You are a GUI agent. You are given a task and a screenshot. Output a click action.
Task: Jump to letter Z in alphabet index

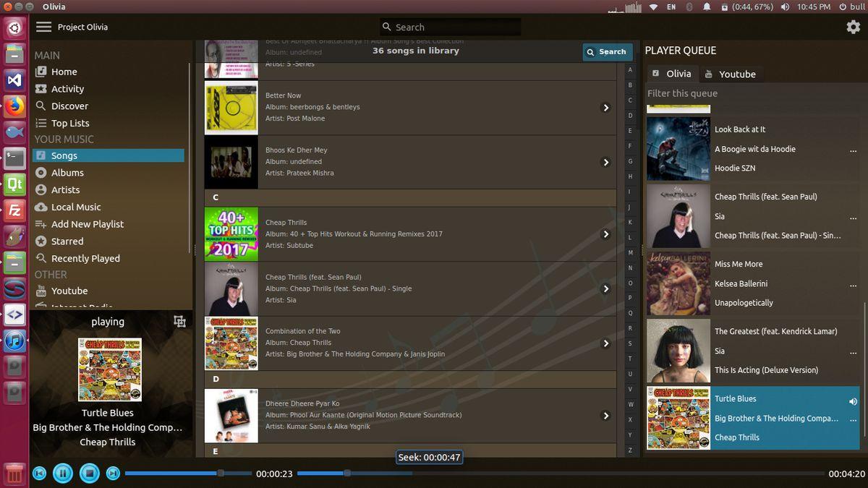pyautogui.click(x=630, y=450)
